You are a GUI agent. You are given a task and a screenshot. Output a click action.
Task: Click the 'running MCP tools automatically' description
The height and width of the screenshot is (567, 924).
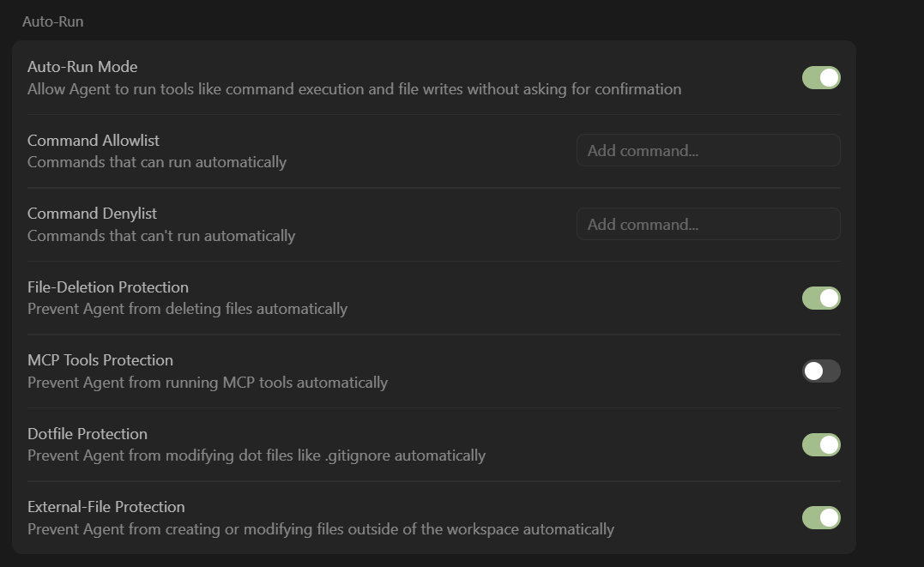208,383
